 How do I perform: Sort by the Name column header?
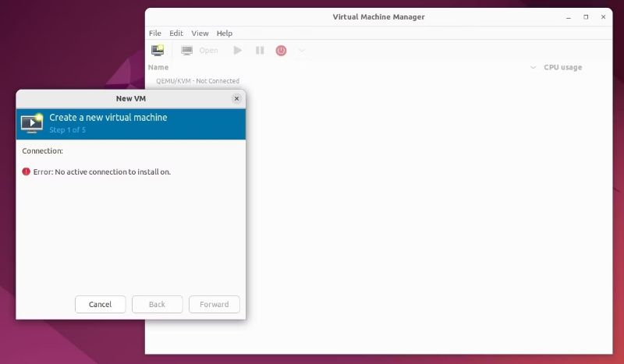coord(158,68)
